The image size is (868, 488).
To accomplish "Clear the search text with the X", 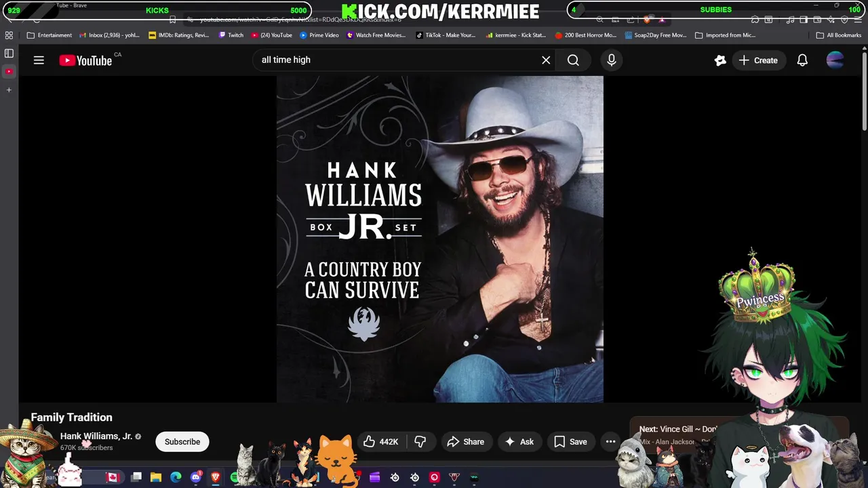I will [x=546, y=60].
